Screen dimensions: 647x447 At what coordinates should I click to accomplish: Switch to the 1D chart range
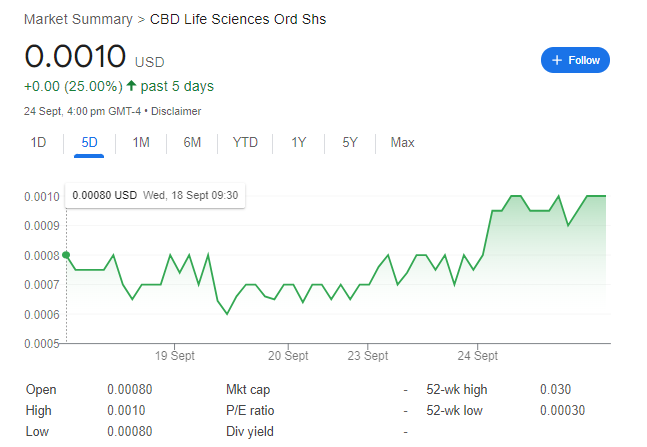click(x=38, y=142)
